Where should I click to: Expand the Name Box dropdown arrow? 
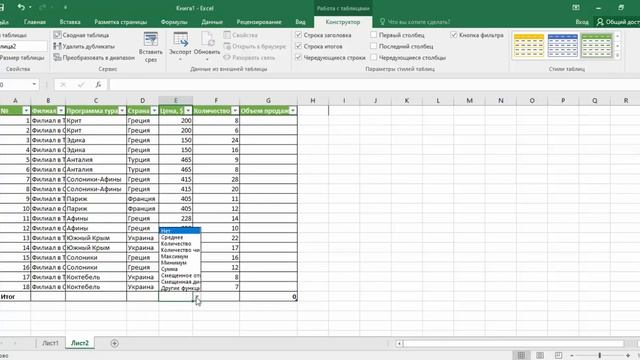[34, 84]
